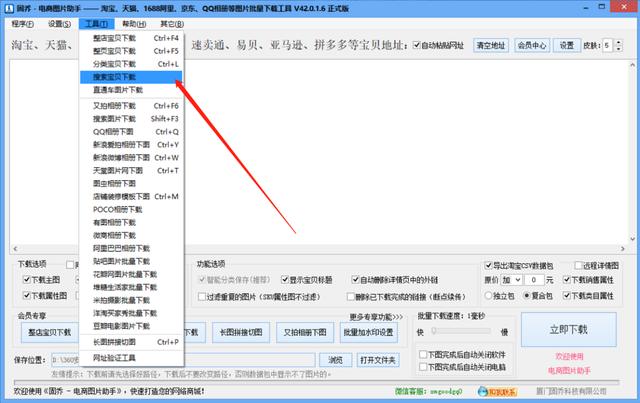Choose 网址验证工具 menu entry

[131, 358]
